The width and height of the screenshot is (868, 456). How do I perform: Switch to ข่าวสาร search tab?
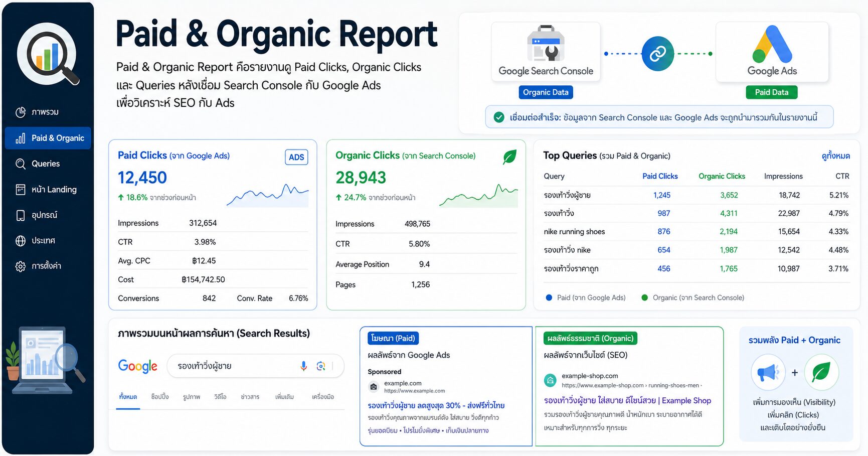[x=250, y=397]
